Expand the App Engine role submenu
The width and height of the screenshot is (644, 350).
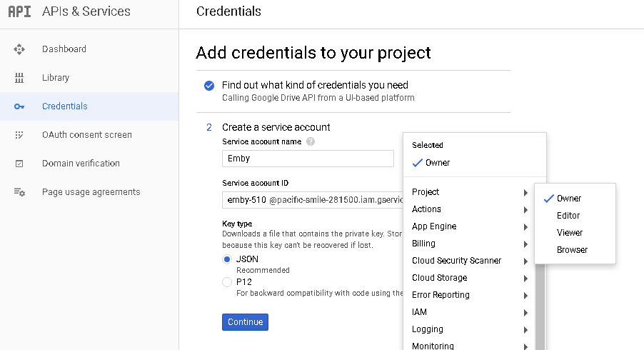(x=469, y=226)
